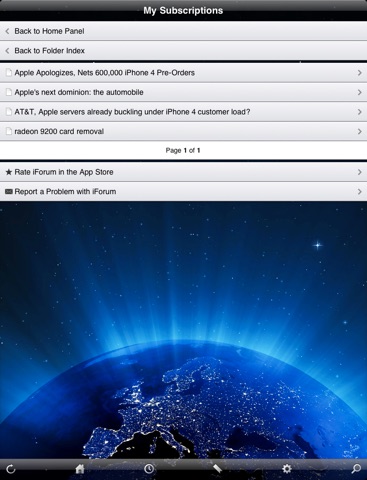Click back chevron beside Back to Home Panel

point(7,31)
